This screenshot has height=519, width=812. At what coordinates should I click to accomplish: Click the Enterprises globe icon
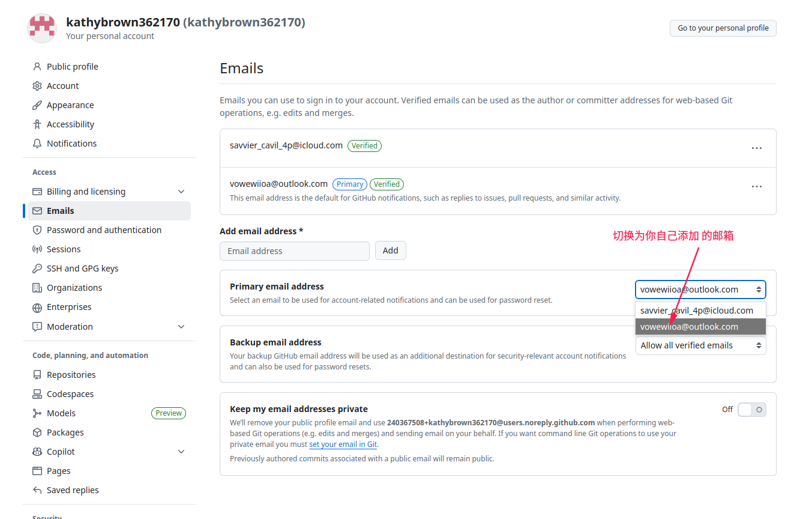click(37, 307)
